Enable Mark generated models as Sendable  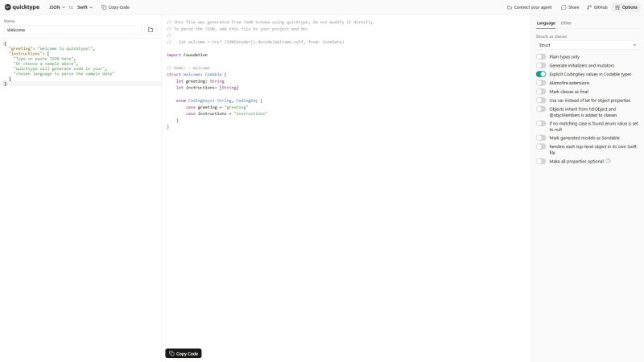click(x=541, y=138)
